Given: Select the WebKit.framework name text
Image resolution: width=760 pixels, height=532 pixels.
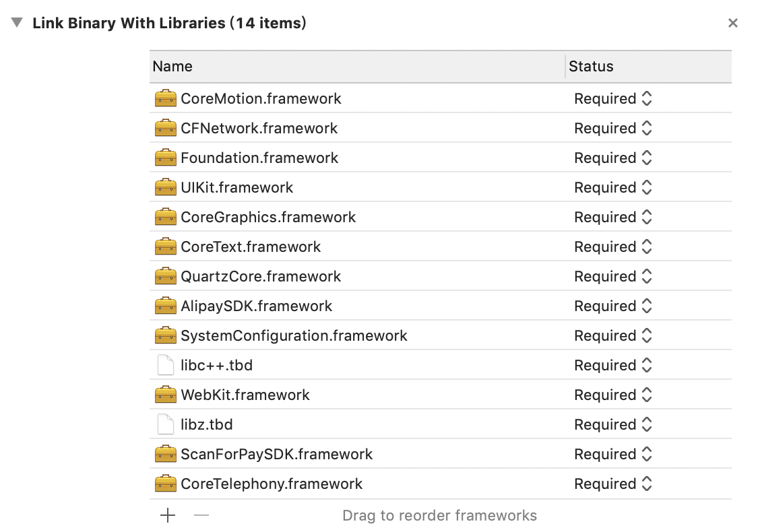Looking at the screenshot, I should [x=245, y=395].
